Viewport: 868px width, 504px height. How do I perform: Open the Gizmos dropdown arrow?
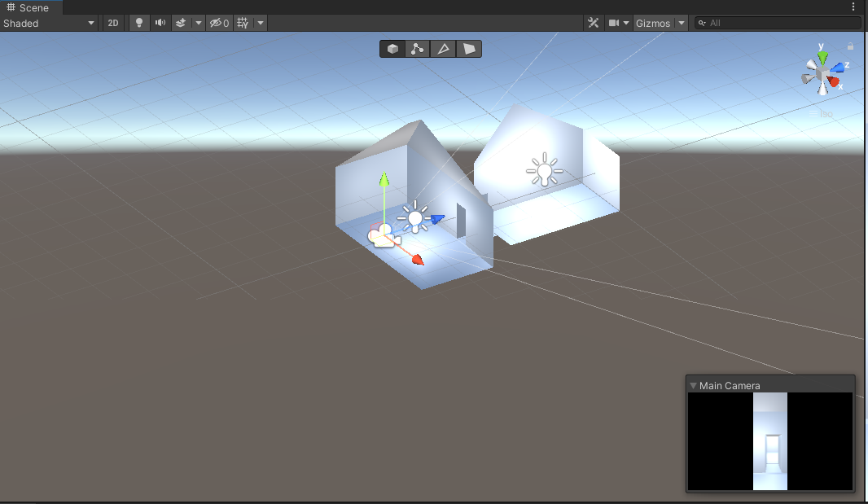tap(681, 23)
